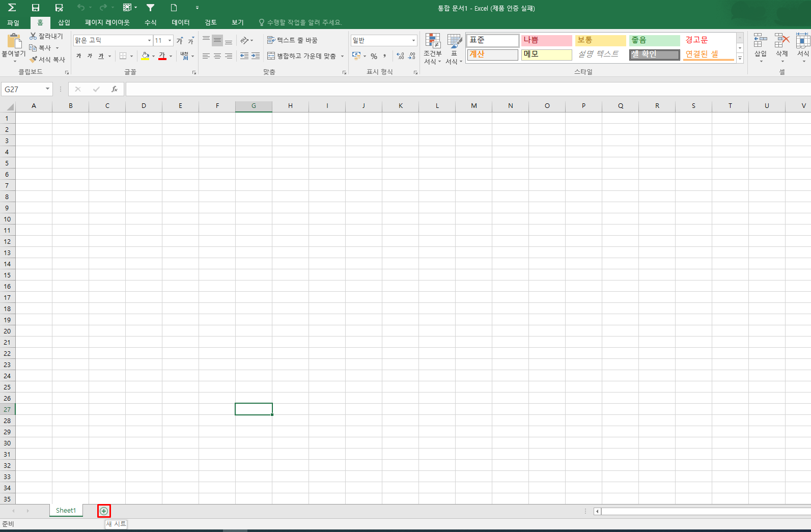Toggle wrap text 텍스트 줄 바꿈
811x532 pixels.
click(292, 40)
